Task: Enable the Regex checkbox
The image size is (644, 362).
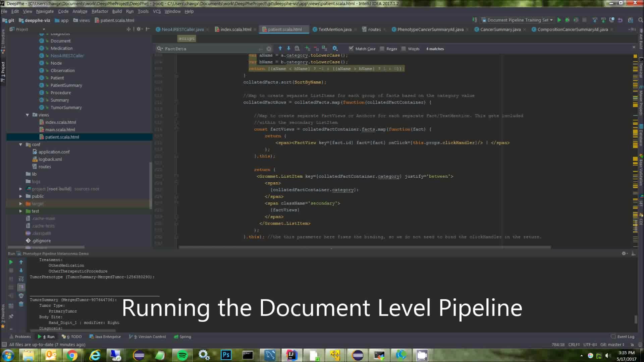Action: tap(388, 49)
